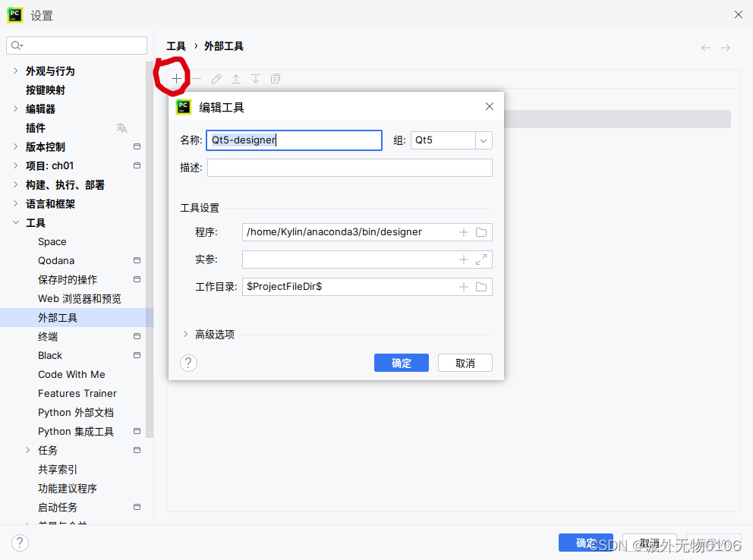The height and width of the screenshot is (560, 753).
Task: Click the move down arrow icon
Action: point(256,78)
